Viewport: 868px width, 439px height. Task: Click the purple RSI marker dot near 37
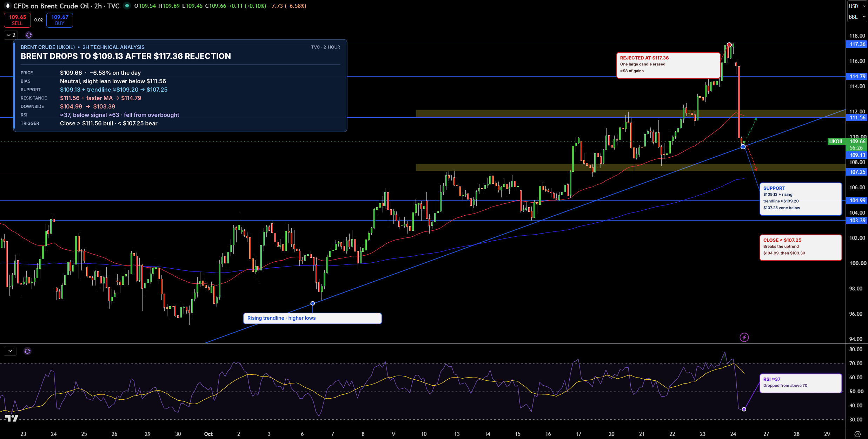coord(744,409)
